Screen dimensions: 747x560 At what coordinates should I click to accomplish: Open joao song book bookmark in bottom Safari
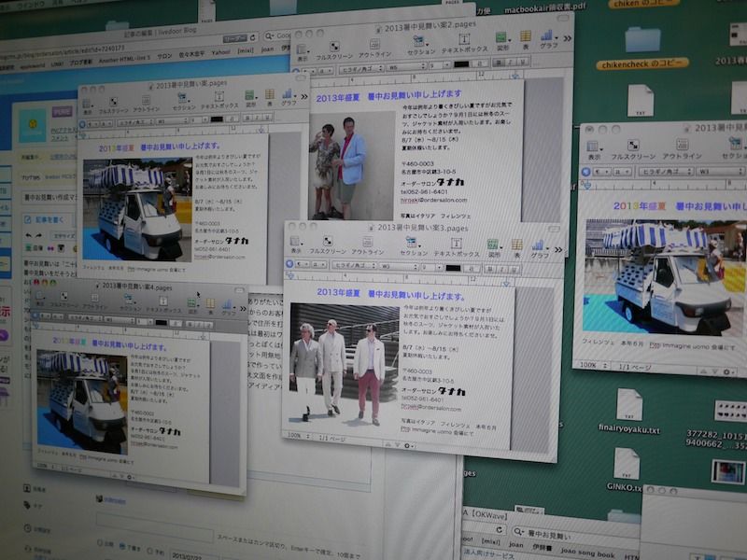(587, 553)
